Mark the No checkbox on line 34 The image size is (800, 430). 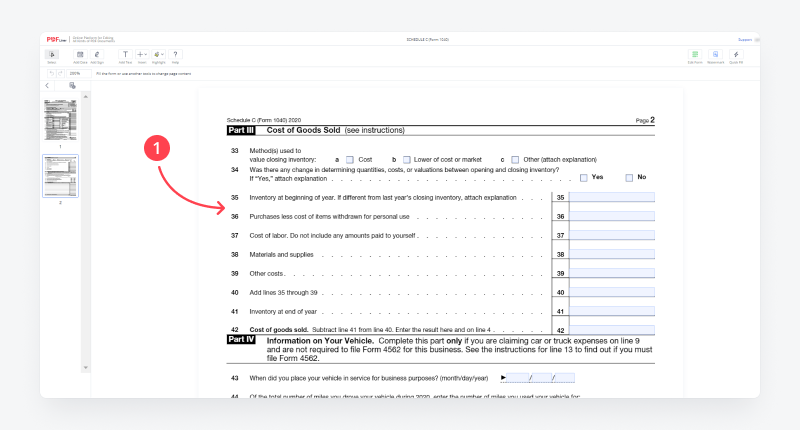(x=629, y=177)
